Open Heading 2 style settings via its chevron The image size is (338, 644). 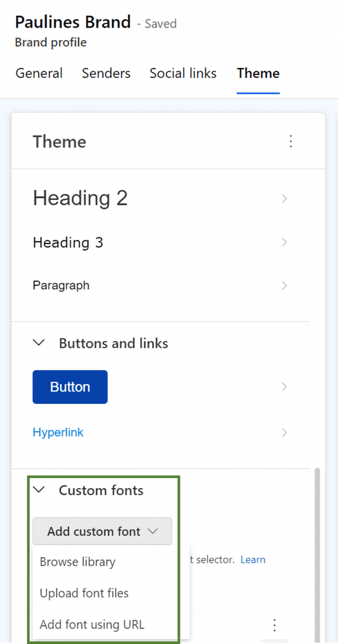pyautogui.click(x=284, y=198)
